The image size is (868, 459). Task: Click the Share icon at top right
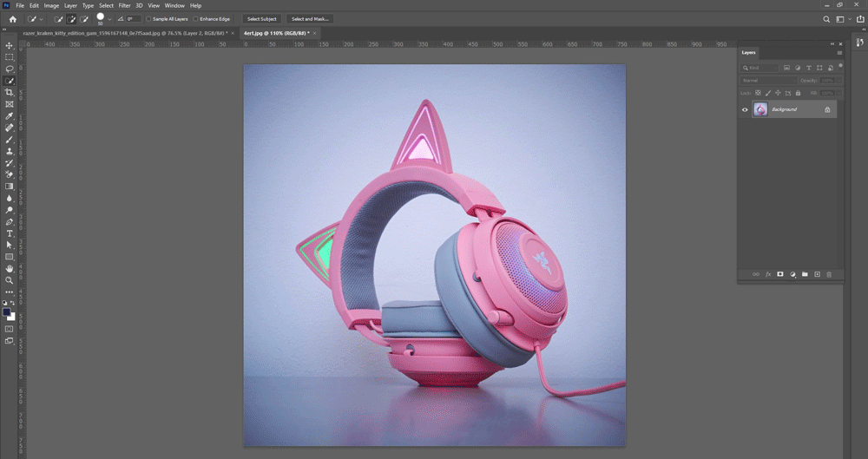860,19
